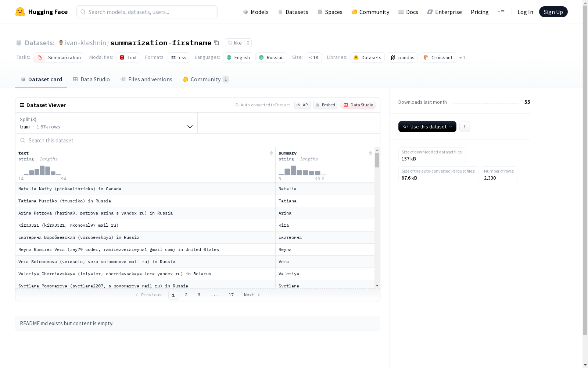This screenshot has width=588, height=368.
Task: Click the Datasets breadcrumb icon
Action: [19, 43]
